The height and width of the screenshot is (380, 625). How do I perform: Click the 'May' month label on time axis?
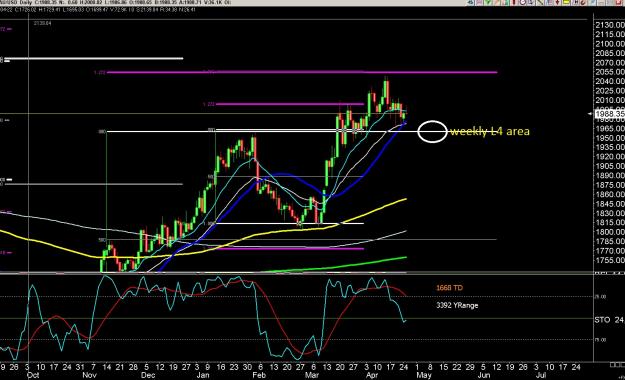tap(423, 375)
